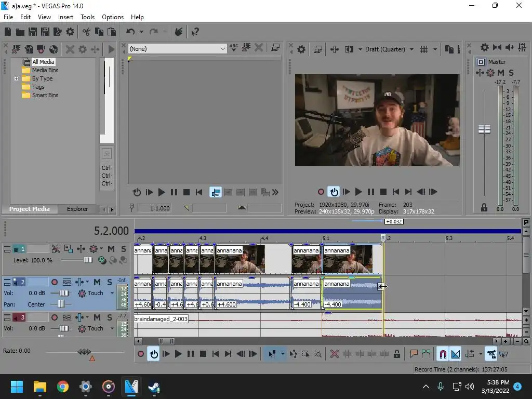Click the Open folder icon in main toolbar
The image size is (532, 399).
pyautogui.click(x=20, y=32)
